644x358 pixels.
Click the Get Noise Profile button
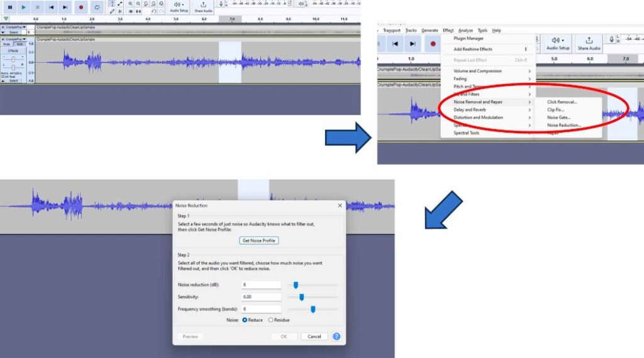click(259, 241)
